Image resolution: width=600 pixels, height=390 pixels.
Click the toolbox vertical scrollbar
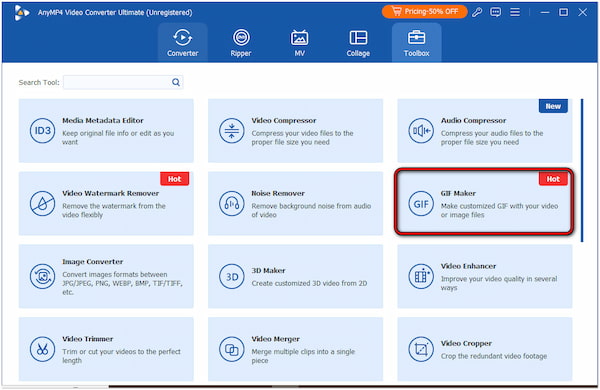click(582, 170)
